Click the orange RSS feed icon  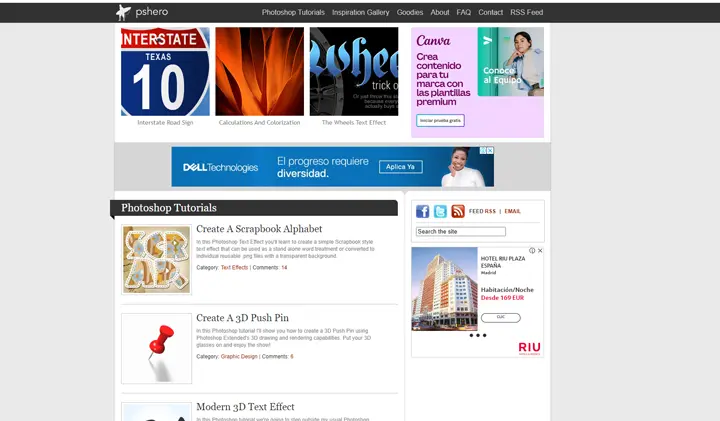[458, 211]
